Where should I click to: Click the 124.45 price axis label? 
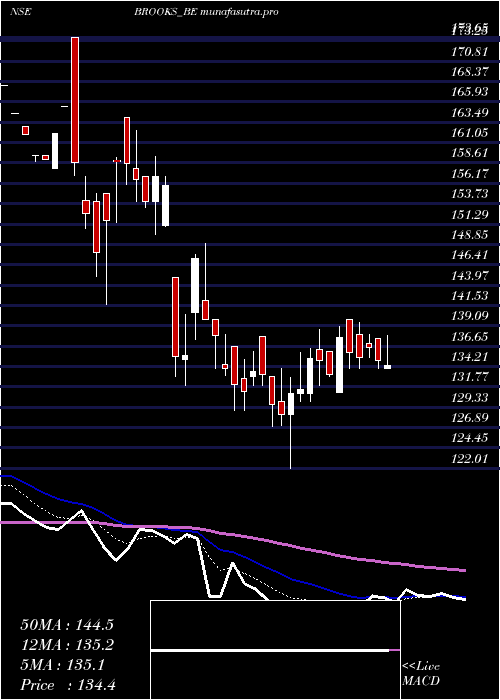469,438
